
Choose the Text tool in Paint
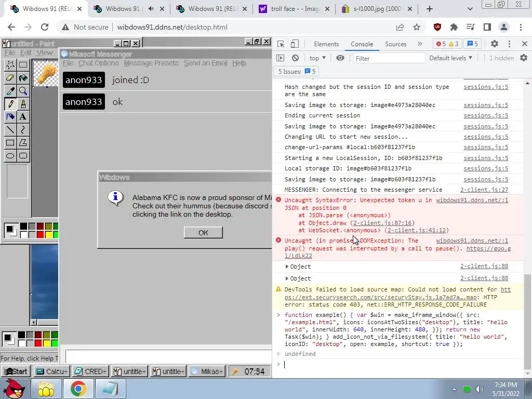click(x=23, y=116)
